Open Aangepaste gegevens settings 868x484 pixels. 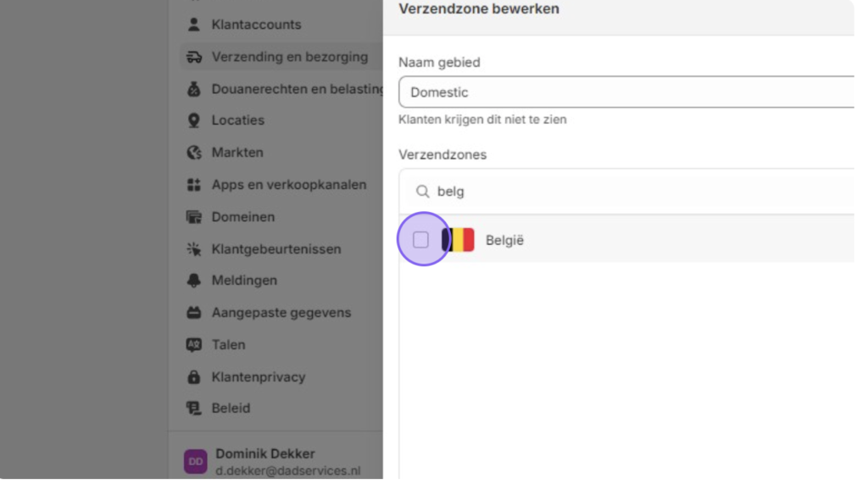click(x=281, y=312)
